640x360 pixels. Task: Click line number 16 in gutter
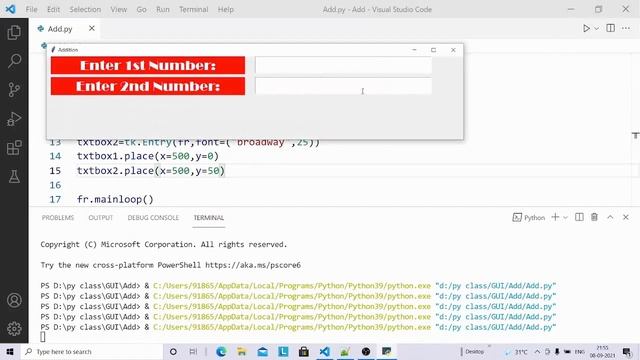point(55,185)
